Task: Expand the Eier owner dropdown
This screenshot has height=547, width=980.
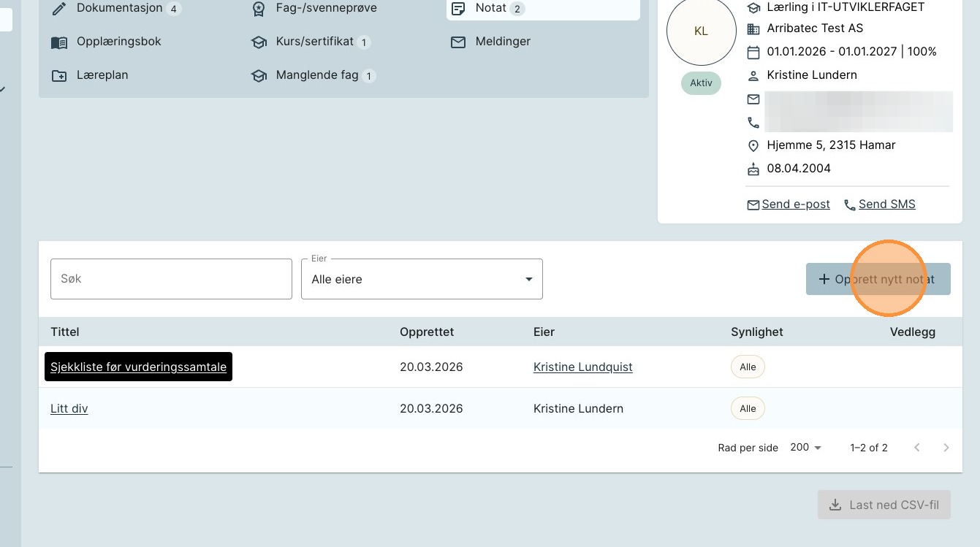Action: (x=422, y=279)
